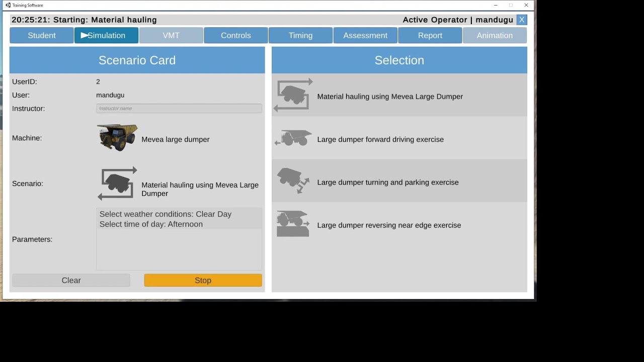Go to the Controls tab

click(236, 35)
